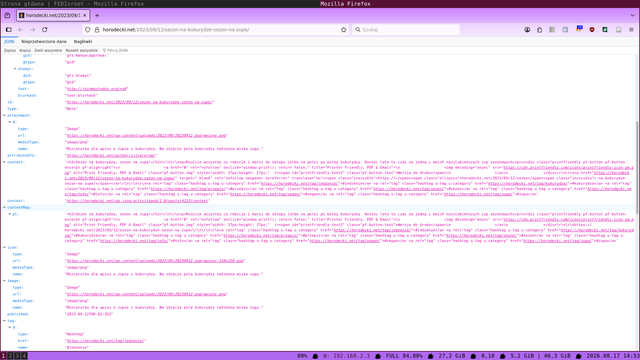
Task: Select the "Hashtag" type value
Action: pyautogui.click(x=75, y=334)
